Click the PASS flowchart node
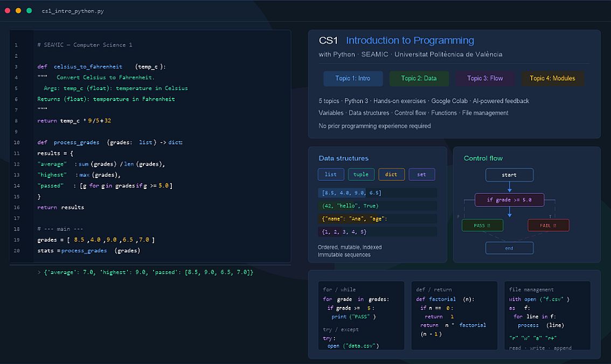The width and height of the screenshot is (611, 364). pos(482,226)
